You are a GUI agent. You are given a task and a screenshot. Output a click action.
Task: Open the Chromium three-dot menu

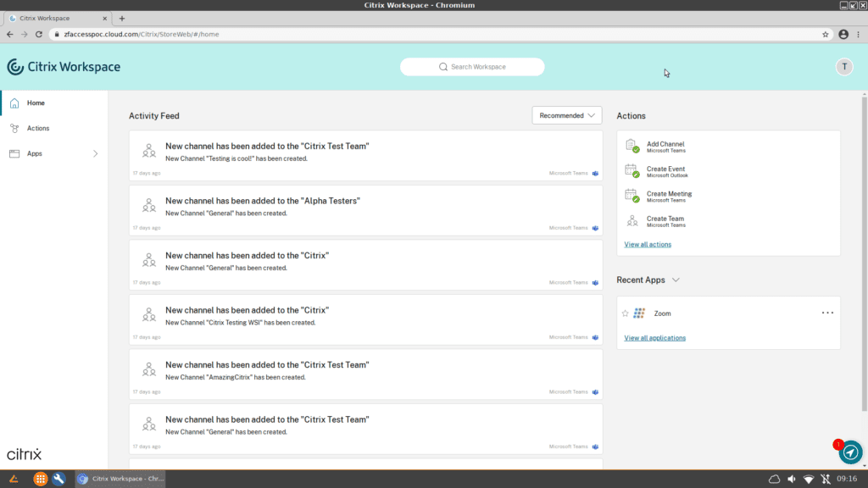tap(859, 34)
